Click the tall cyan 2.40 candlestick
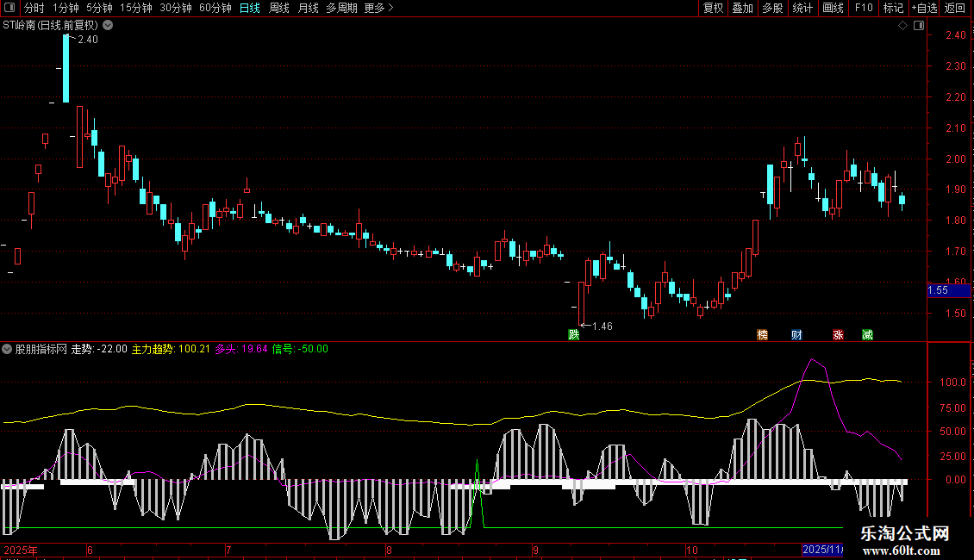Image resolution: width=974 pixels, height=560 pixels. click(66, 68)
